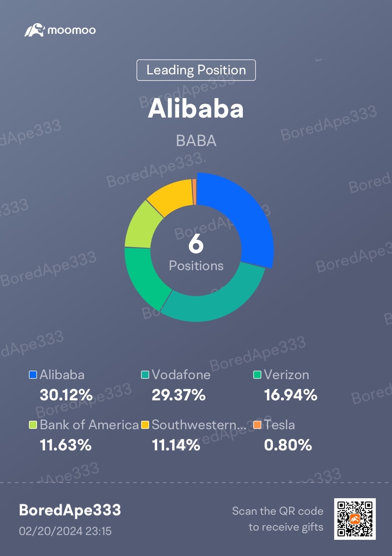
Task: Click the Vodafone 29.37% value
Action: [178, 395]
